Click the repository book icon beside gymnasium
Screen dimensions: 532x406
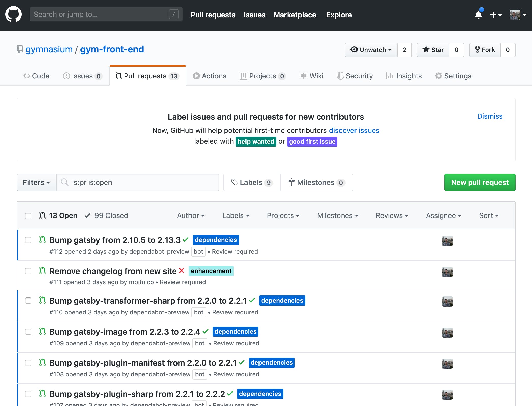pyautogui.click(x=20, y=49)
